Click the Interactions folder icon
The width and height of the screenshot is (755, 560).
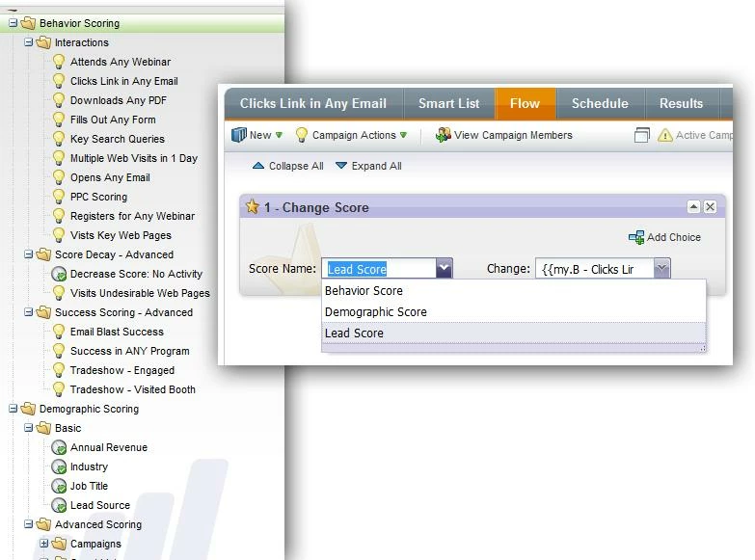43,42
